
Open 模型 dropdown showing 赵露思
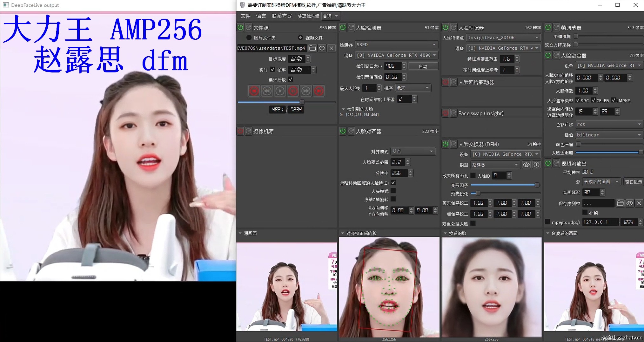tap(495, 165)
